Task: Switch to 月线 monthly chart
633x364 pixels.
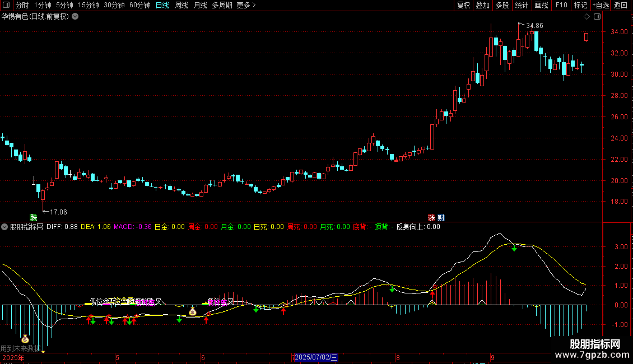Action: click(x=200, y=5)
